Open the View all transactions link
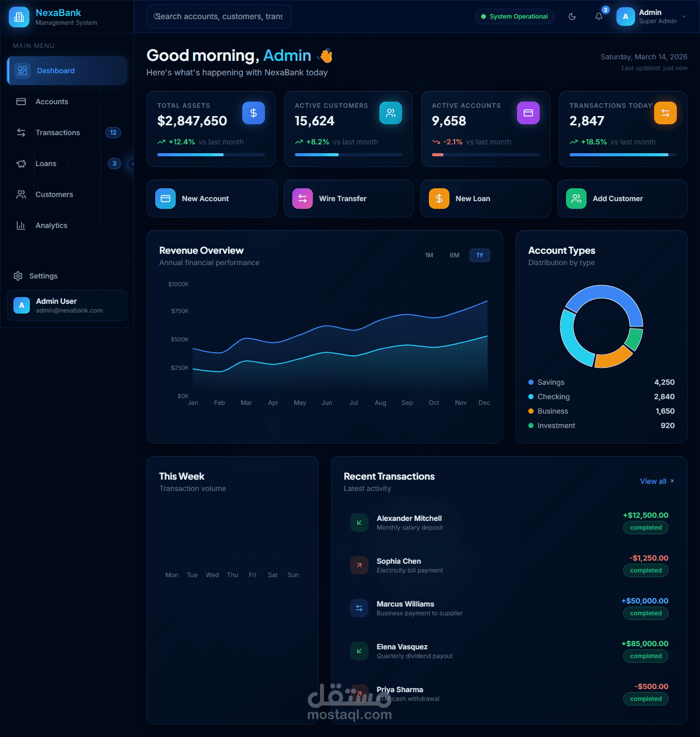The height and width of the screenshot is (737, 700). click(x=657, y=481)
